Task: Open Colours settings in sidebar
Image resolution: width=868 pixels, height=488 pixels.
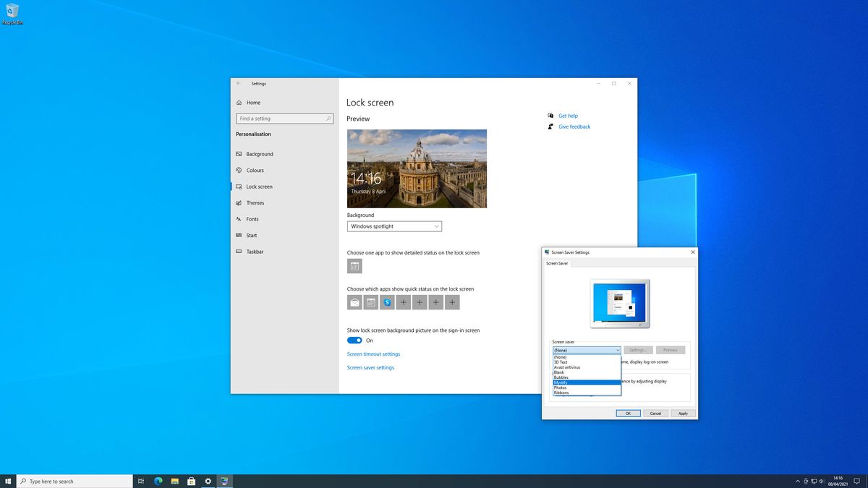Action: pyautogui.click(x=255, y=170)
